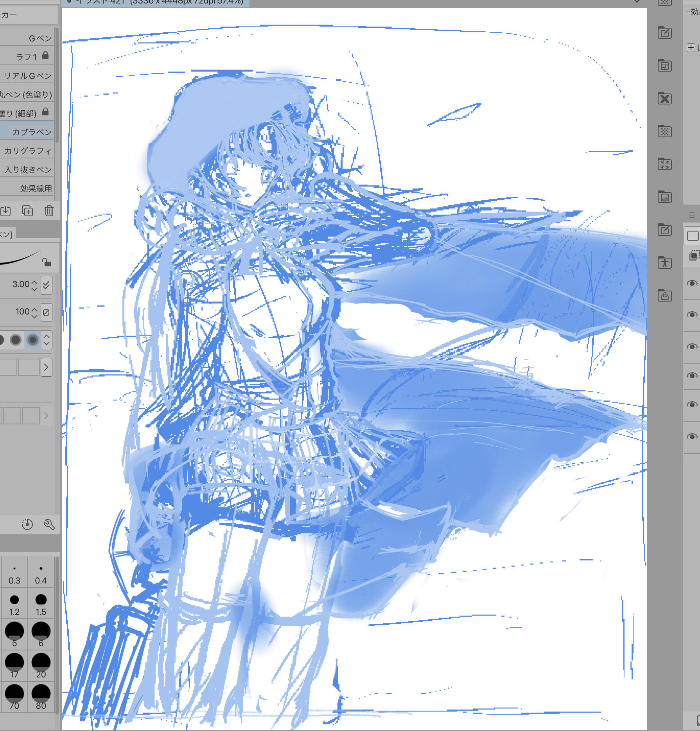Click the duplicate sub tool icon
The height and width of the screenshot is (731, 700).
tap(27, 211)
